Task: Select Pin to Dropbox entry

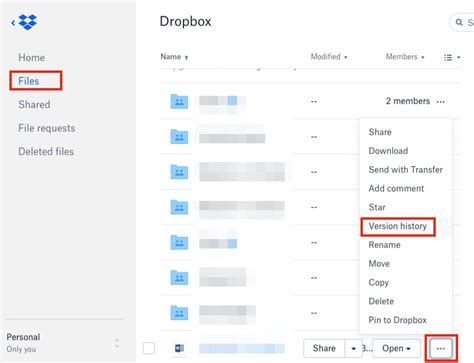Action: click(397, 320)
